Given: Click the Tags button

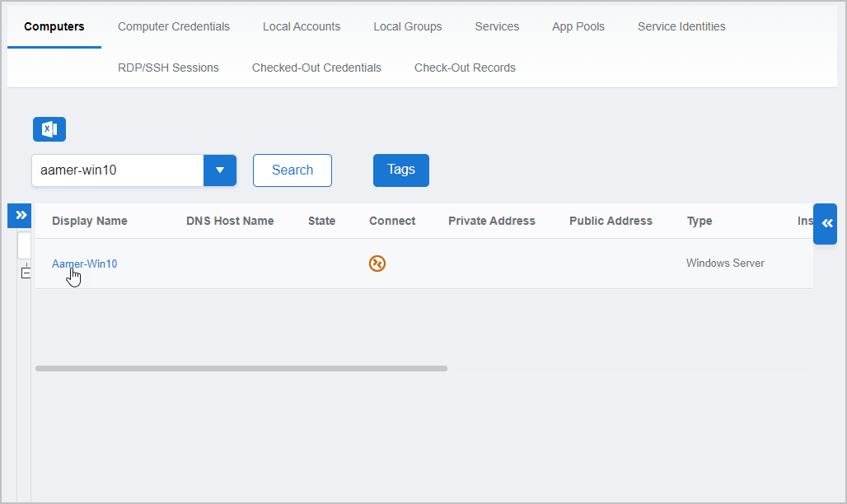Looking at the screenshot, I should pos(400,170).
